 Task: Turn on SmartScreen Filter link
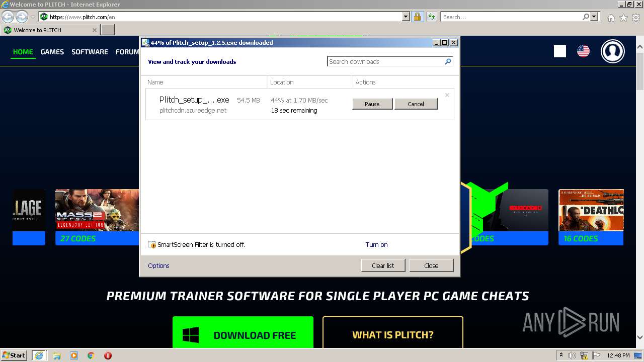coord(376,245)
